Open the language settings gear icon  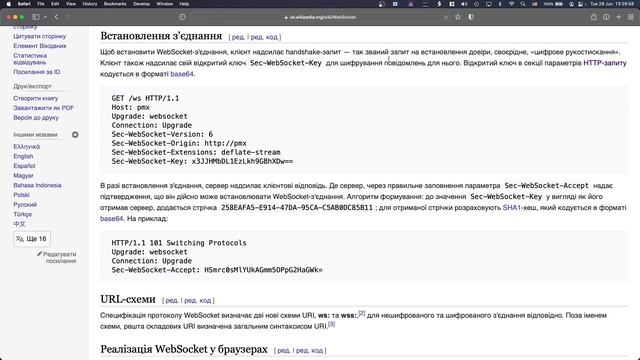(x=75, y=135)
